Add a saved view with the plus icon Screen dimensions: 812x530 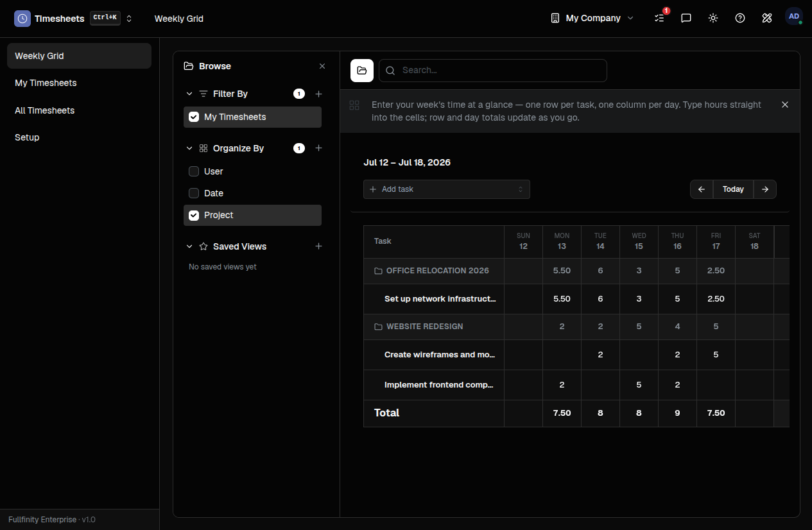319,246
